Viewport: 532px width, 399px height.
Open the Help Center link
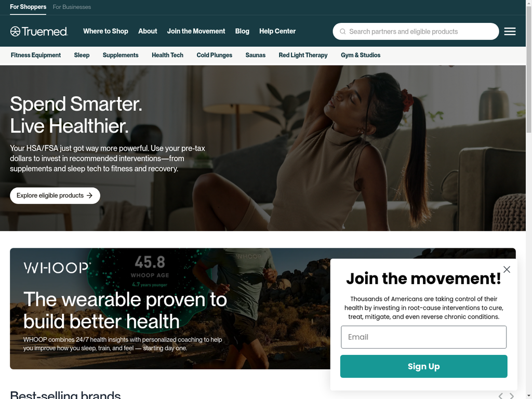277,31
